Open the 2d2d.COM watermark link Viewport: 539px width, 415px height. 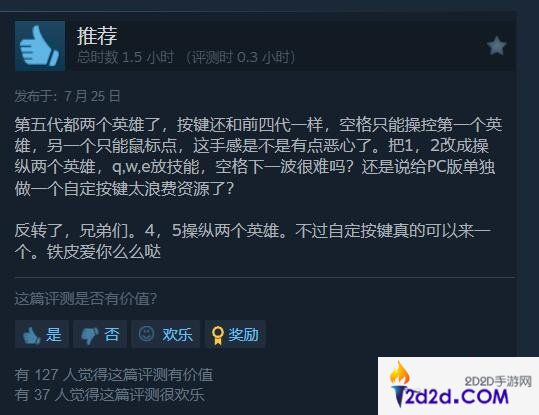[x=458, y=386]
